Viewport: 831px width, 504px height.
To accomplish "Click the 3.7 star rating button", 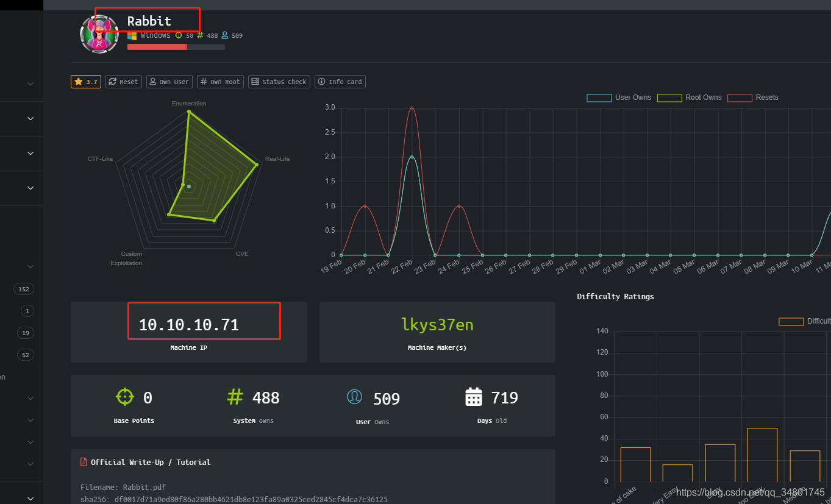I will [x=86, y=82].
